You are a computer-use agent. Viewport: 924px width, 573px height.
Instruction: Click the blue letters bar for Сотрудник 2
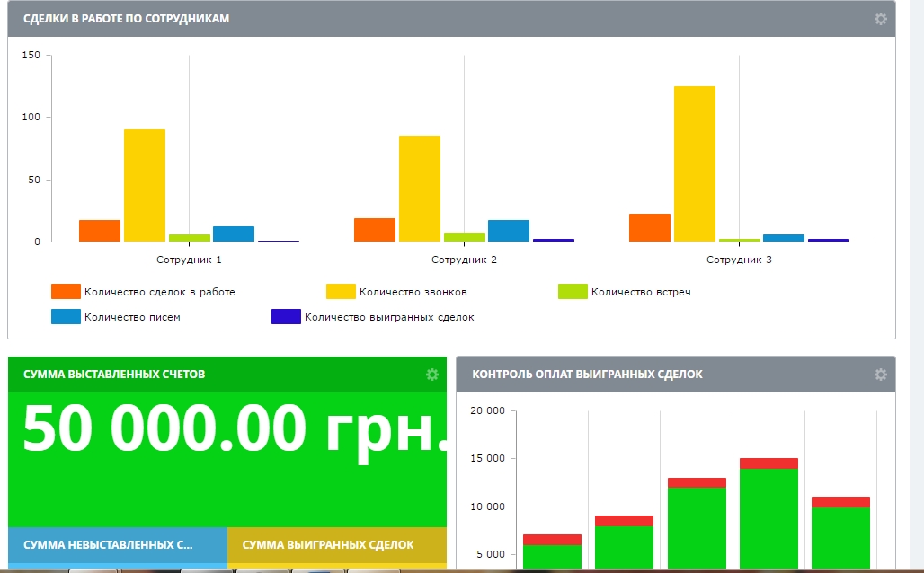tap(509, 231)
